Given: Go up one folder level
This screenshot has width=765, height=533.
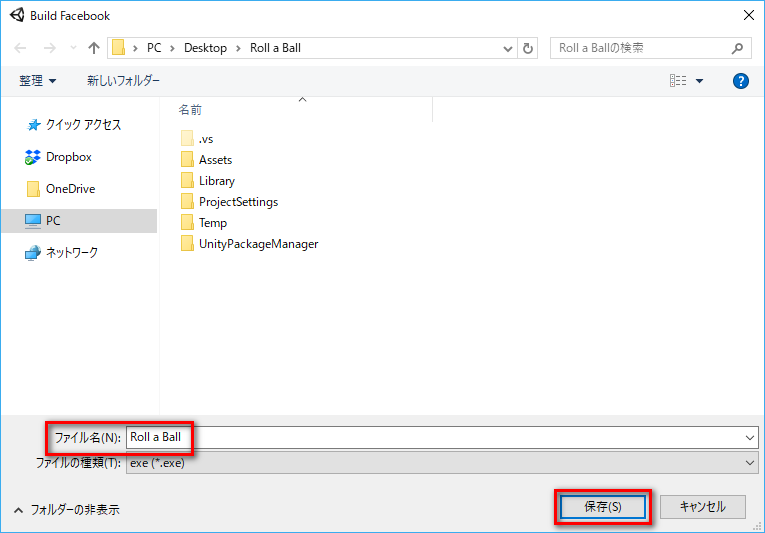Looking at the screenshot, I should pos(94,48).
